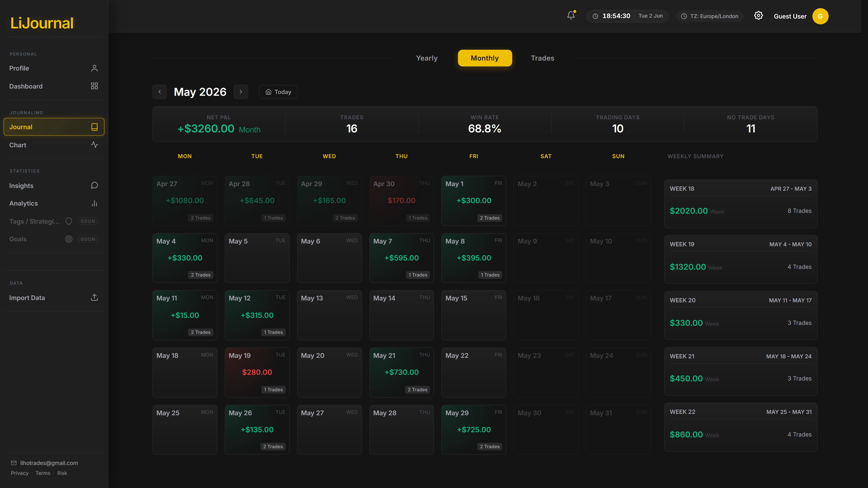
Task: Open Import Data in the sidebar
Action: coord(54,298)
